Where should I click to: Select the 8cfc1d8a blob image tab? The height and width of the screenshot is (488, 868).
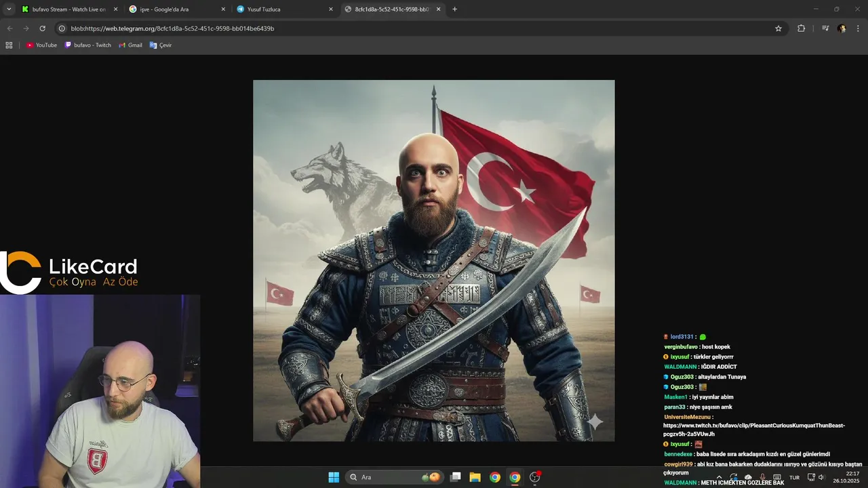(x=393, y=9)
